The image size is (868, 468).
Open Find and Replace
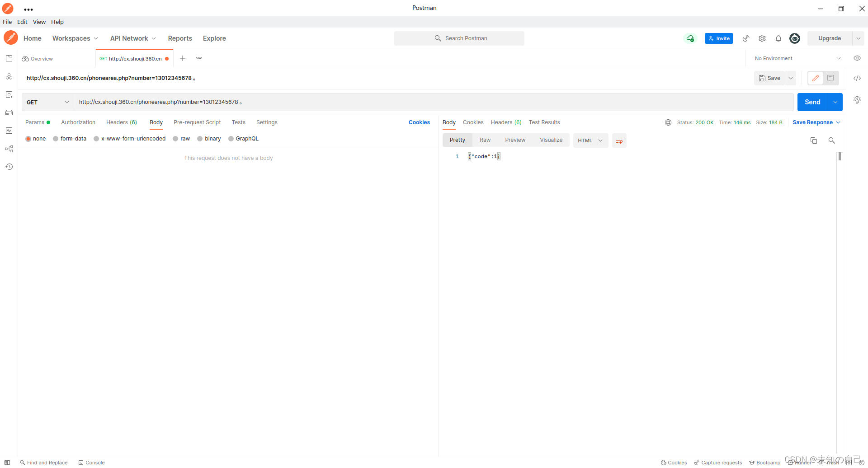coord(44,463)
